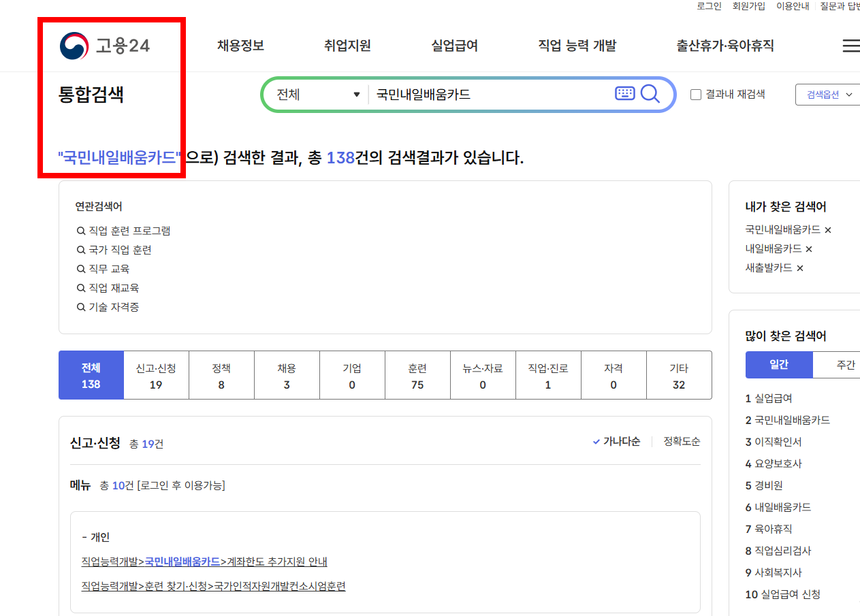Click the 로그인 link
This screenshot has width=860, height=616.
click(x=709, y=6)
